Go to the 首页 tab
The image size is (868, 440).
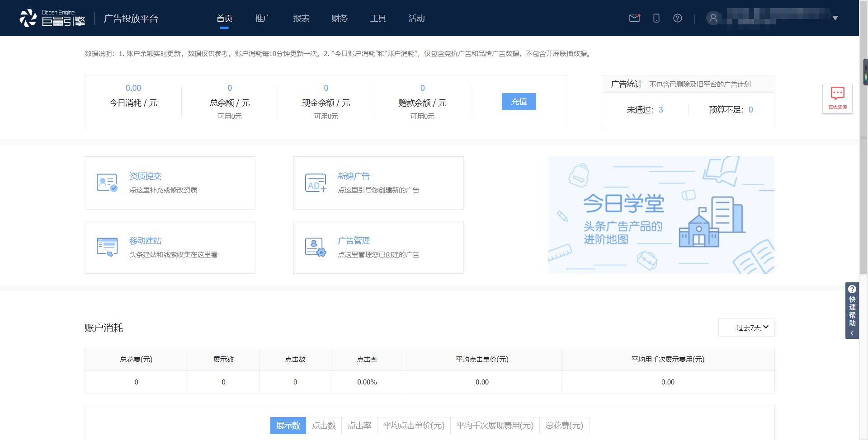[x=224, y=19]
